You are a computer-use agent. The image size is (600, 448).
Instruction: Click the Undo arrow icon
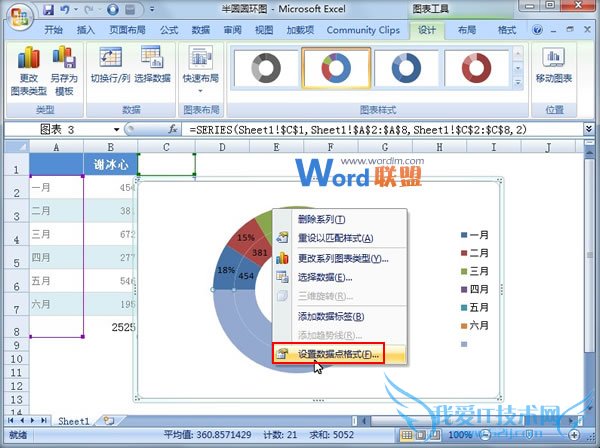(65, 9)
